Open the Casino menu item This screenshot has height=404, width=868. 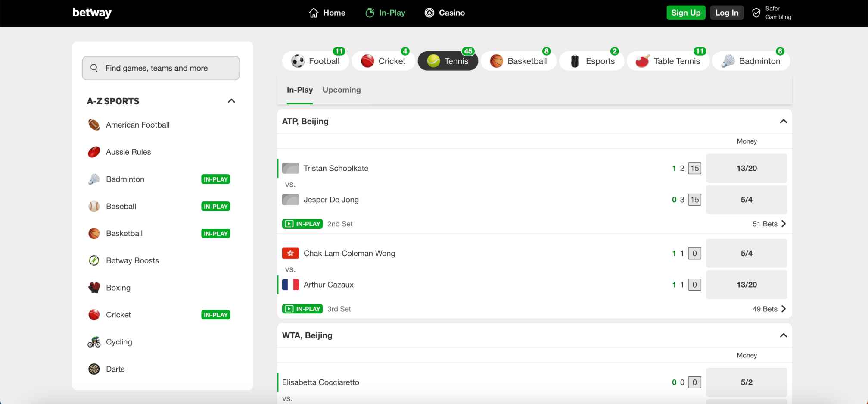click(x=445, y=13)
